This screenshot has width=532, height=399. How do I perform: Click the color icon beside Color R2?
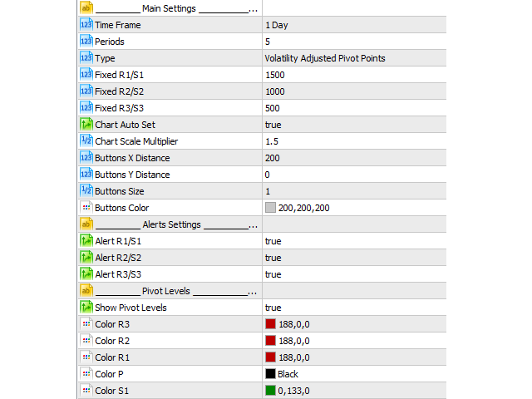point(86,341)
